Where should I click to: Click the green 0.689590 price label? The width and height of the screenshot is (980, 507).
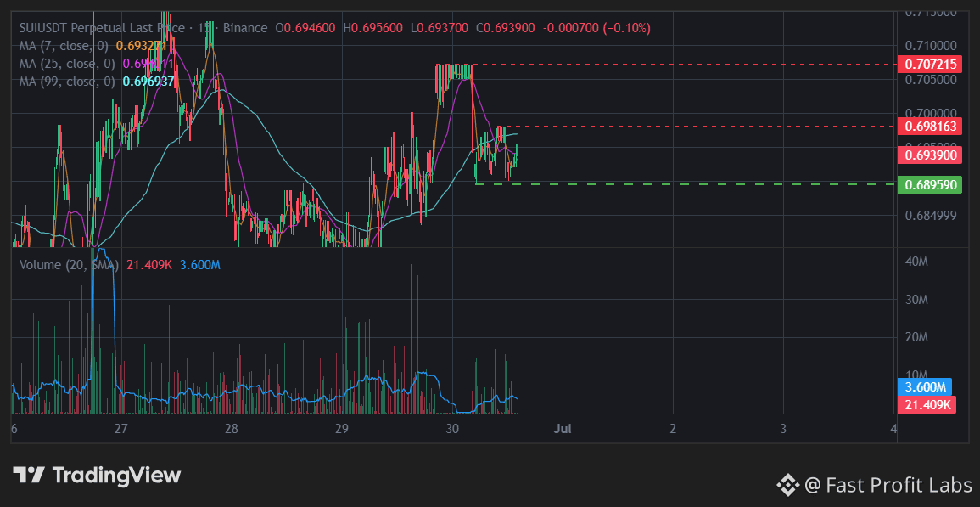[929, 184]
